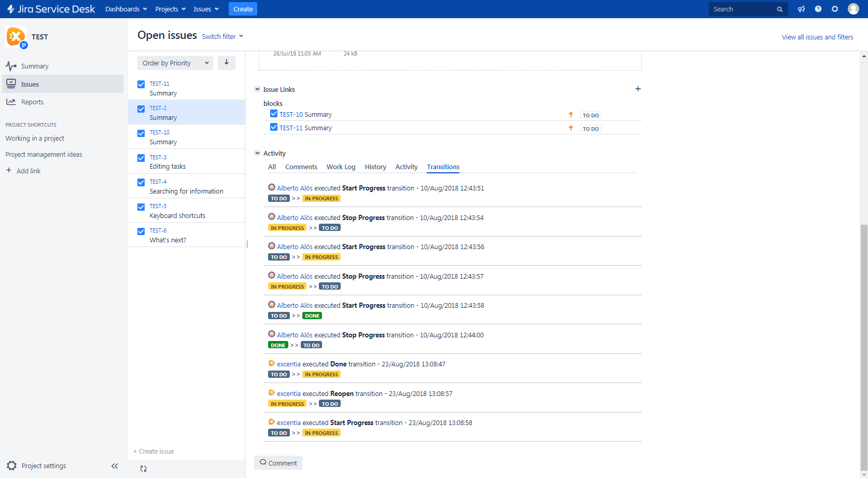Image resolution: width=868 pixels, height=478 pixels.
Task: Open the Projects menu
Action: [170, 9]
